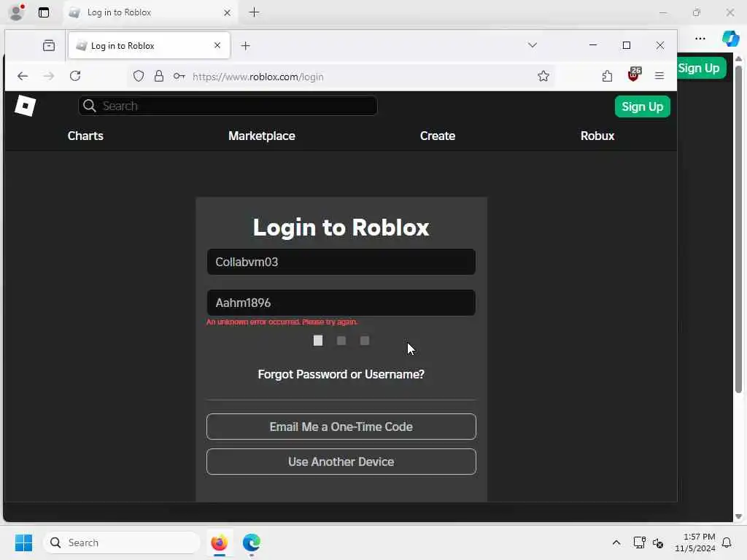Open Firefox hamburger application menu
747x560 pixels.
pyautogui.click(x=659, y=76)
